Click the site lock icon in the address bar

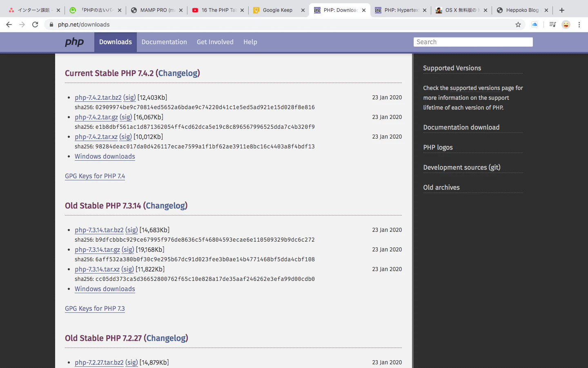click(x=51, y=25)
